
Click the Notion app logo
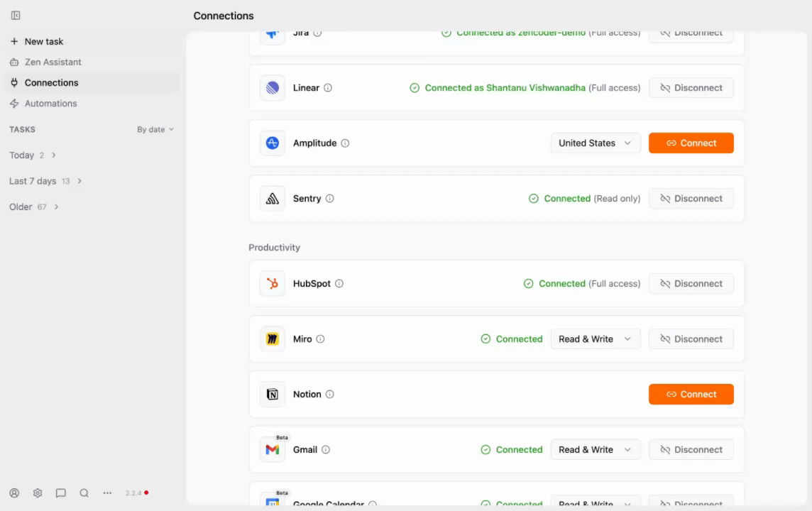coord(273,395)
